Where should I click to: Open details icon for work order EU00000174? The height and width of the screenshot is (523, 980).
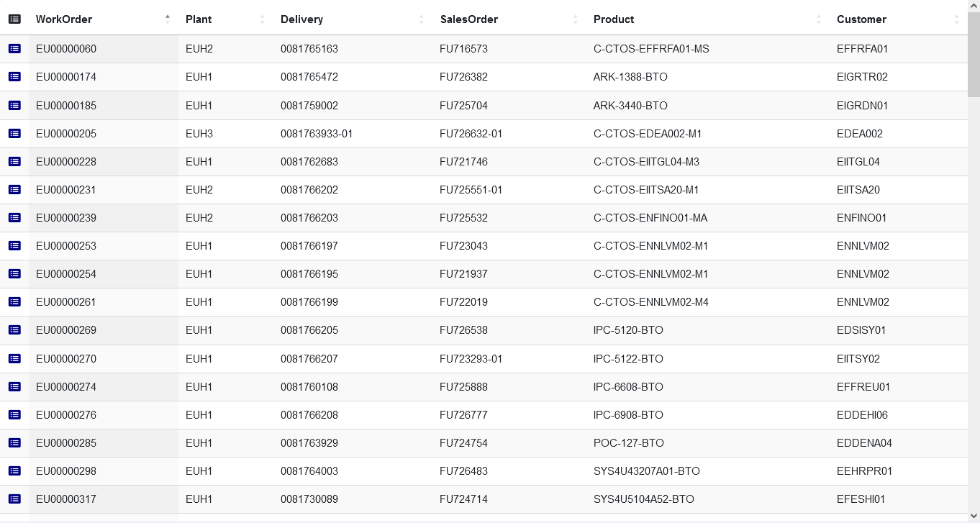[x=14, y=77]
